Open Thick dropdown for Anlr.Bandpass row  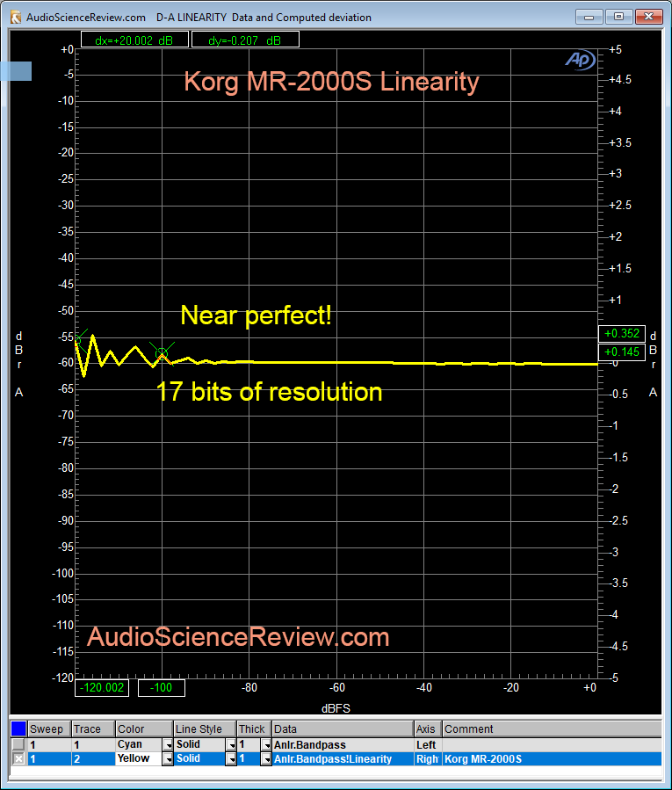[266, 744]
